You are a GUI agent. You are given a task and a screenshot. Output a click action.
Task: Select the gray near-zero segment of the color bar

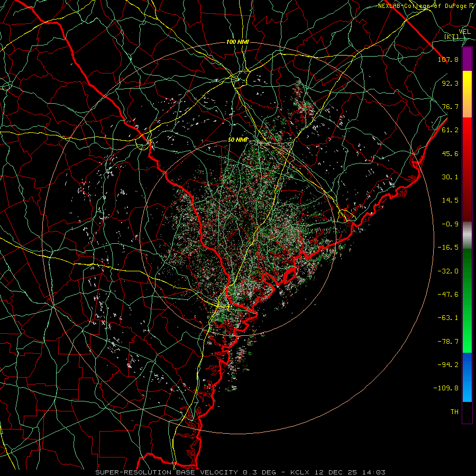[x=467, y=235]
